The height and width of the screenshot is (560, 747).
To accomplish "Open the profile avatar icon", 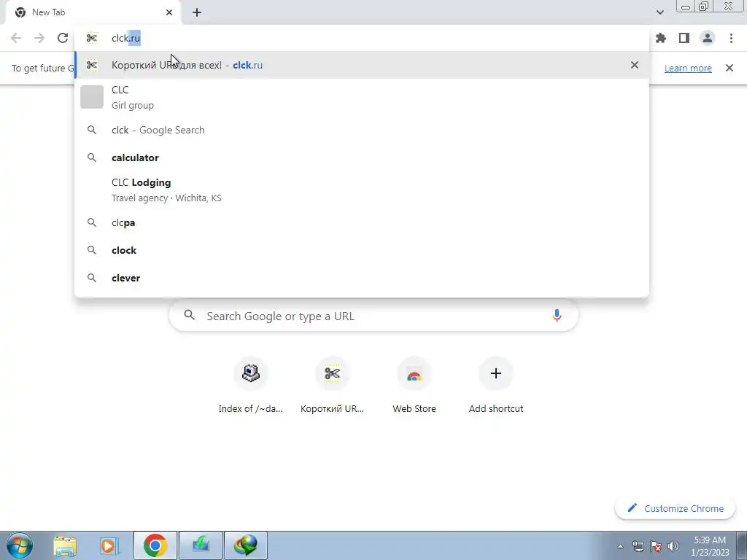I will [708, 38].
